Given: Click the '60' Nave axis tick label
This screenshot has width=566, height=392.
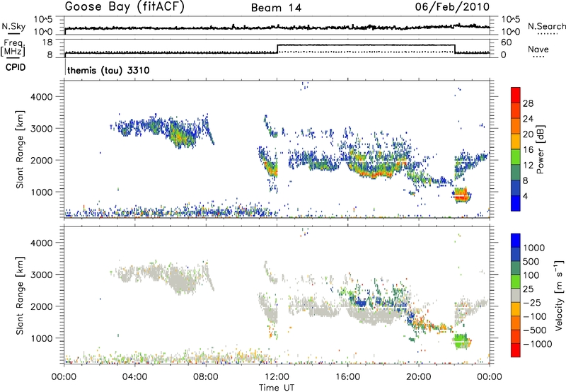Looking at the screenshot, I should (507, 42).
